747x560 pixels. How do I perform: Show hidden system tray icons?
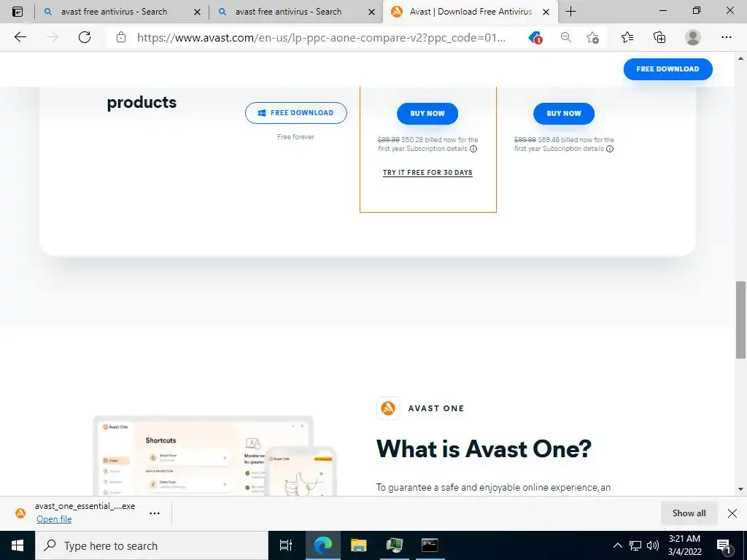tap(617, 545)
